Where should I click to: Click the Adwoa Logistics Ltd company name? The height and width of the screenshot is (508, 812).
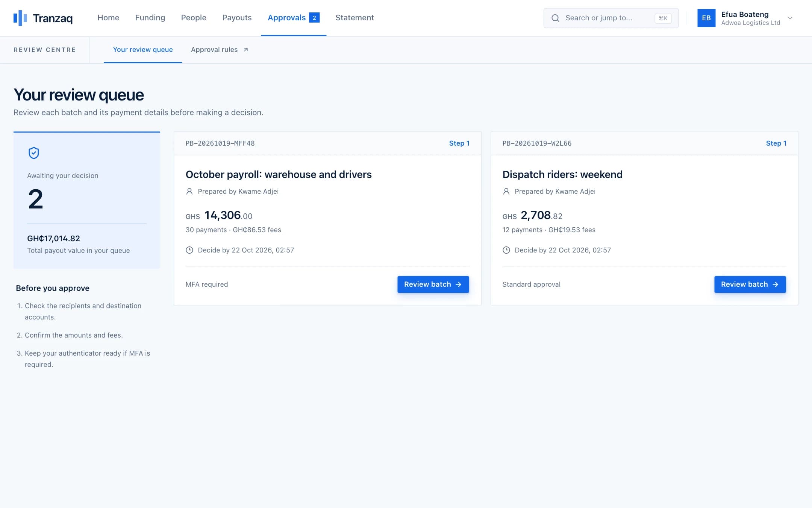coord(751,23)
